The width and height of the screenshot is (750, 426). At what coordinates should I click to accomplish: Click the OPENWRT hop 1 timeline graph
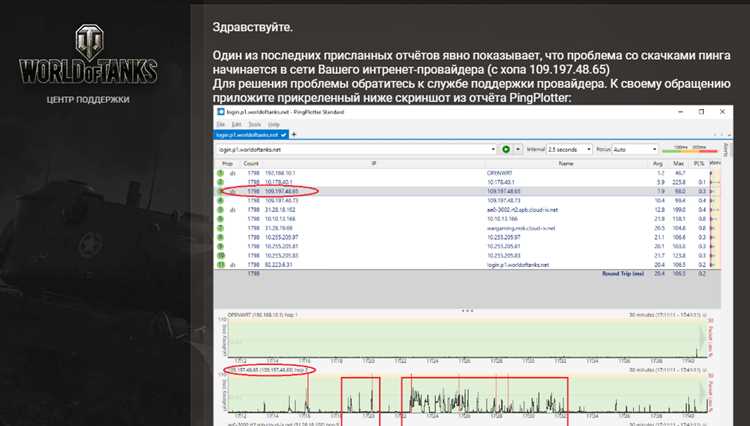click(468, 339)
